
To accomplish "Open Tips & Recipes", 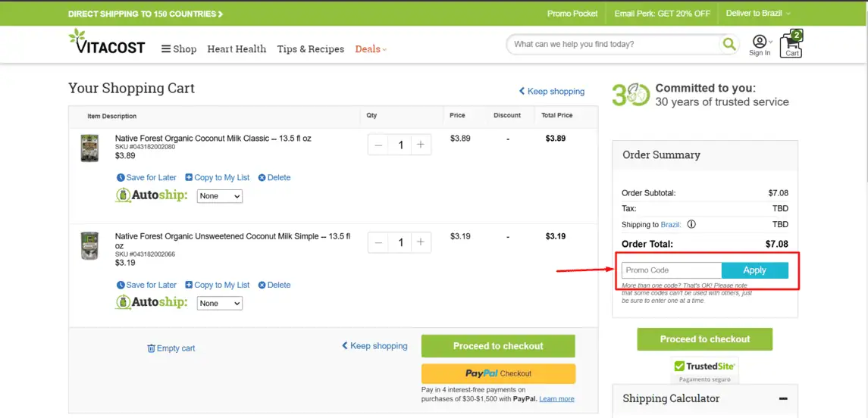I will pyautogui.click(x=311, y=49).
